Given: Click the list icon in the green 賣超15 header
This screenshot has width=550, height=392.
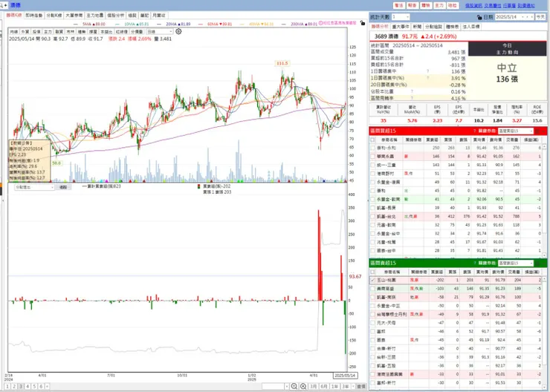Looking at the screenshot, I should click(x=537, y=263).
